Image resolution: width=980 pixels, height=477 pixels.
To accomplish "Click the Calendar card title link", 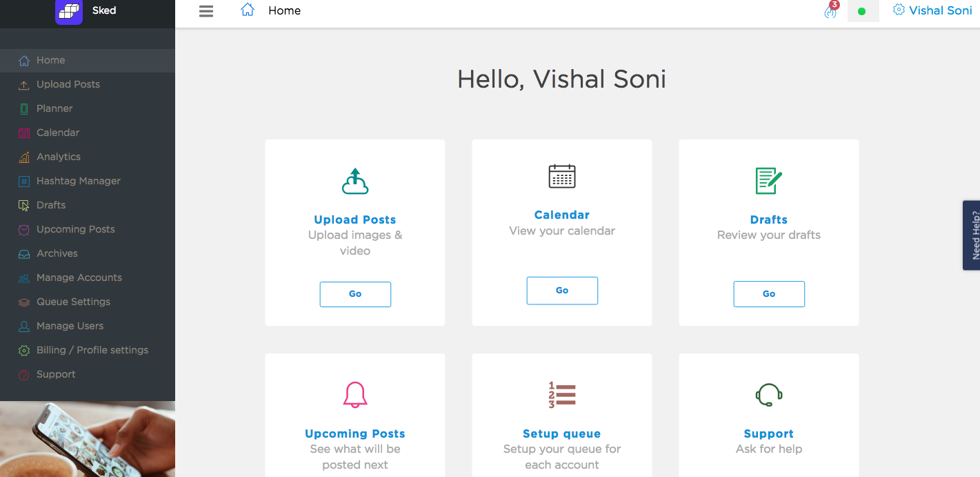I will click(x=562, y=215).
